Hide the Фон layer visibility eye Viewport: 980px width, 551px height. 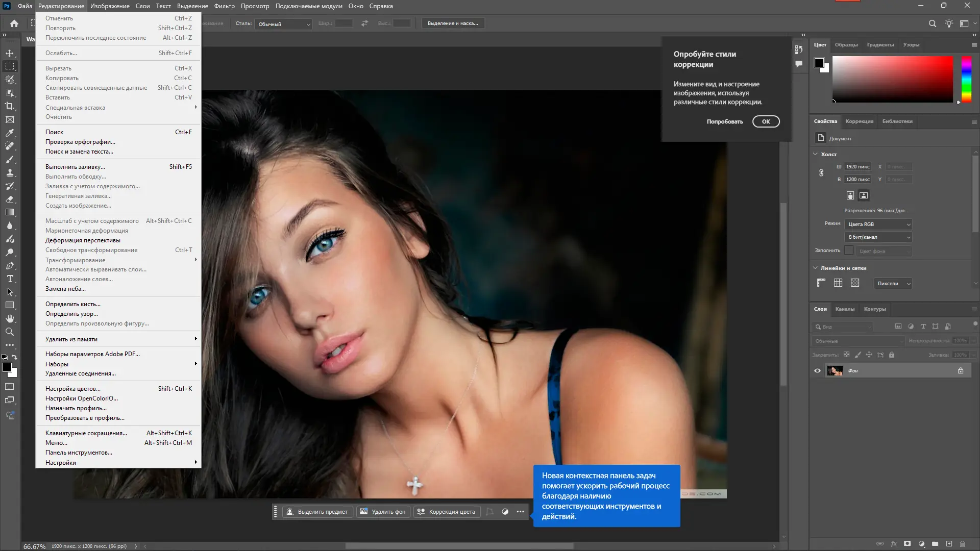(817, 371)
